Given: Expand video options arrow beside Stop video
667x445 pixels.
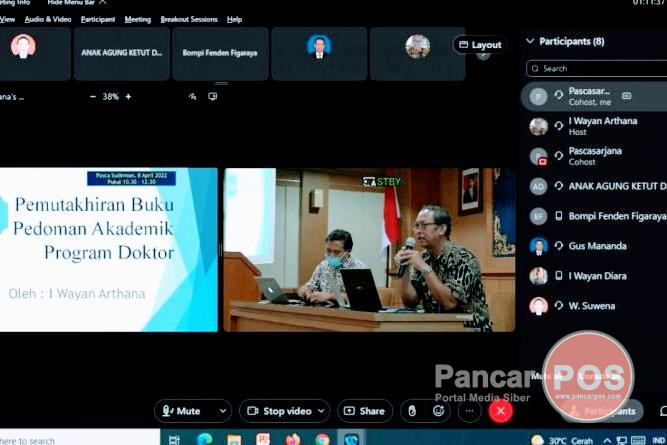Looking at the screenshot, I should (320, 411).
